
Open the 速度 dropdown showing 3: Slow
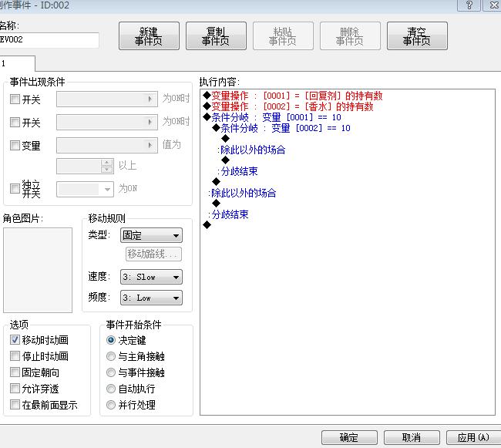(x=151, y=277)
